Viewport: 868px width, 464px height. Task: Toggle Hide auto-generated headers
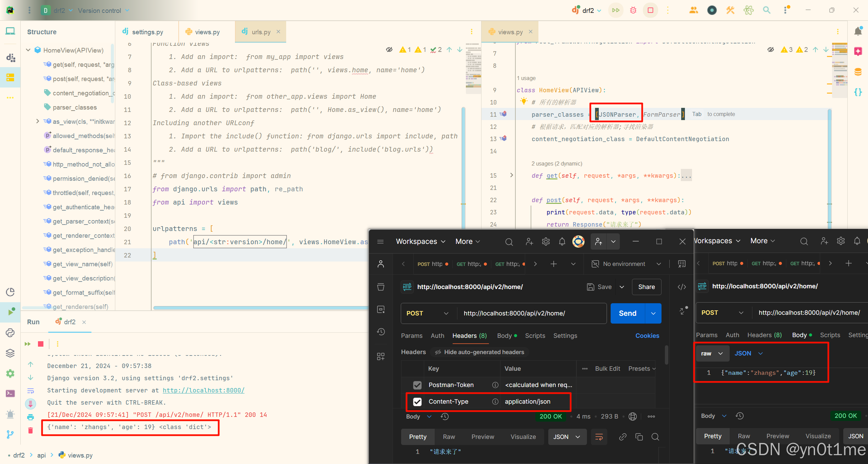coord(480,352)
